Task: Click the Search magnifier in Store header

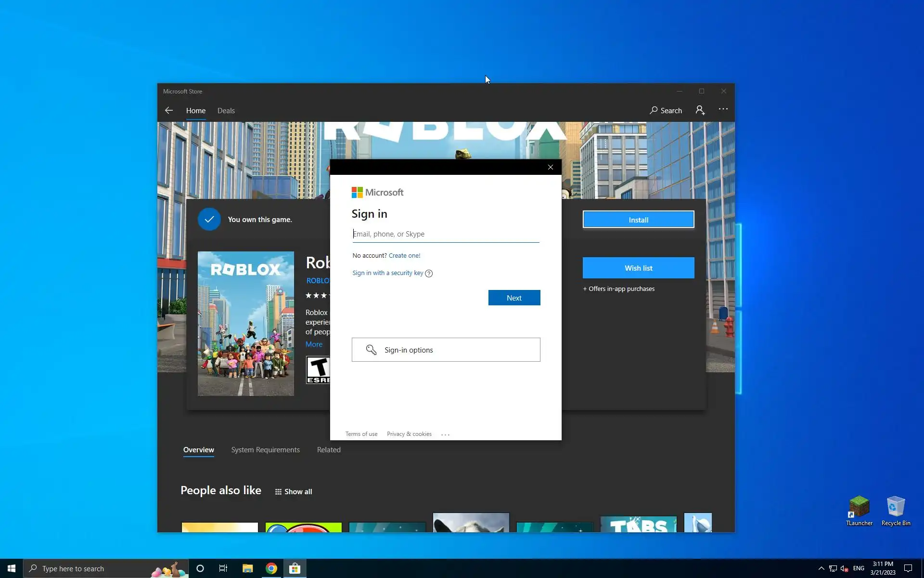Action: 654,110
